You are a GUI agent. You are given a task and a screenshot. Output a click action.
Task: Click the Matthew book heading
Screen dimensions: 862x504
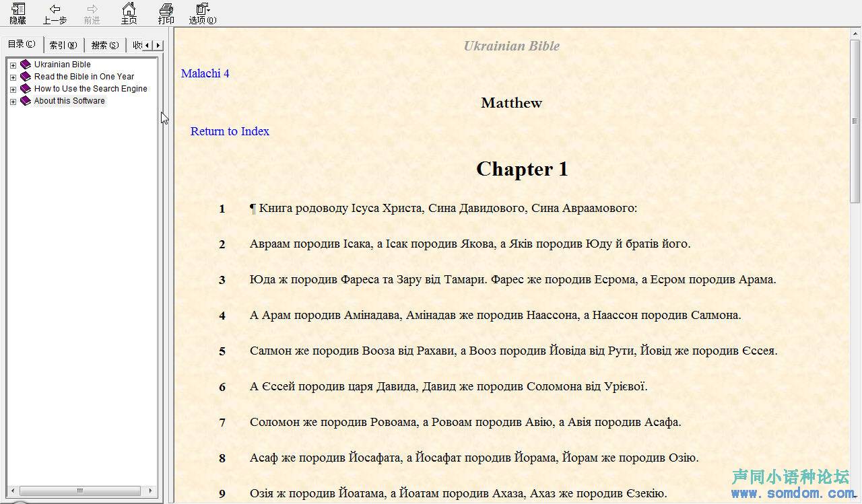(512, 103)
